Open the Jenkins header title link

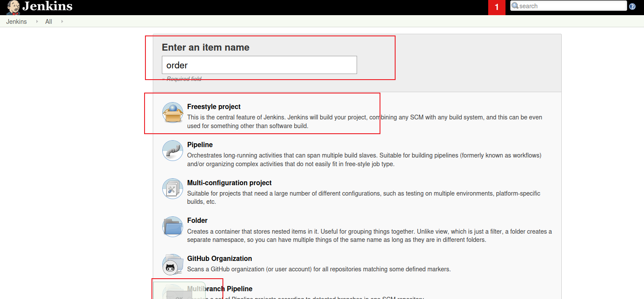(x=47, y=6)
